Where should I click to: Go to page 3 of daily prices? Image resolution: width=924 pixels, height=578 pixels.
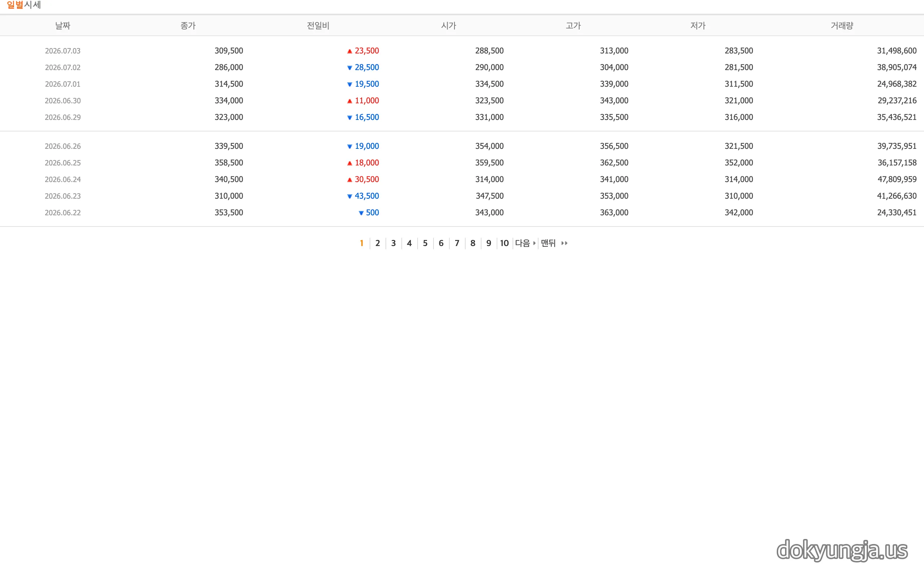[393, 243]
